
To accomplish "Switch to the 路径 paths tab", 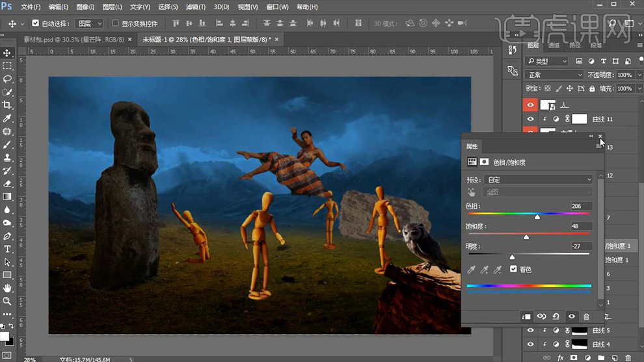I will click(575, 45).
